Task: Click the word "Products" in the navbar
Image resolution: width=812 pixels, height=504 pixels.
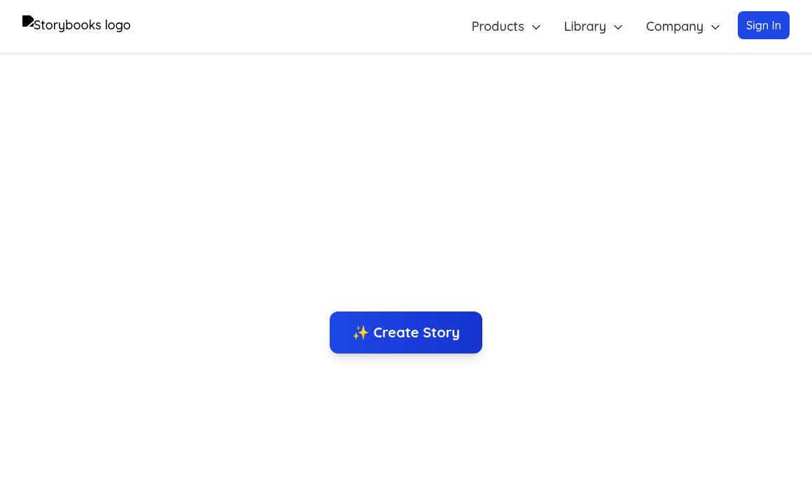Action: click(x=498, y=27)
